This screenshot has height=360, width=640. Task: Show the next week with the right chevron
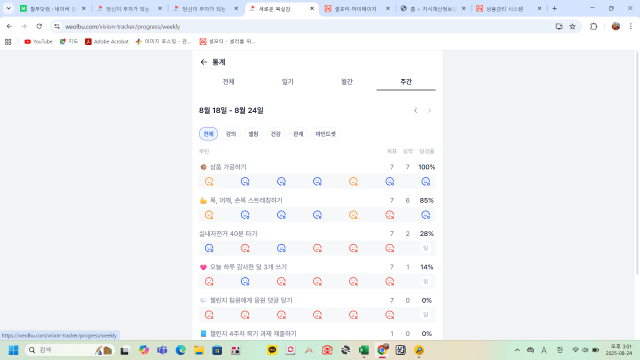[x=429, y=111]
